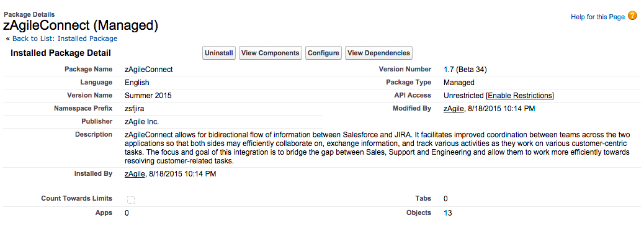
Task: Select the Version Name value Summer 2015
Action: point(148,96)
